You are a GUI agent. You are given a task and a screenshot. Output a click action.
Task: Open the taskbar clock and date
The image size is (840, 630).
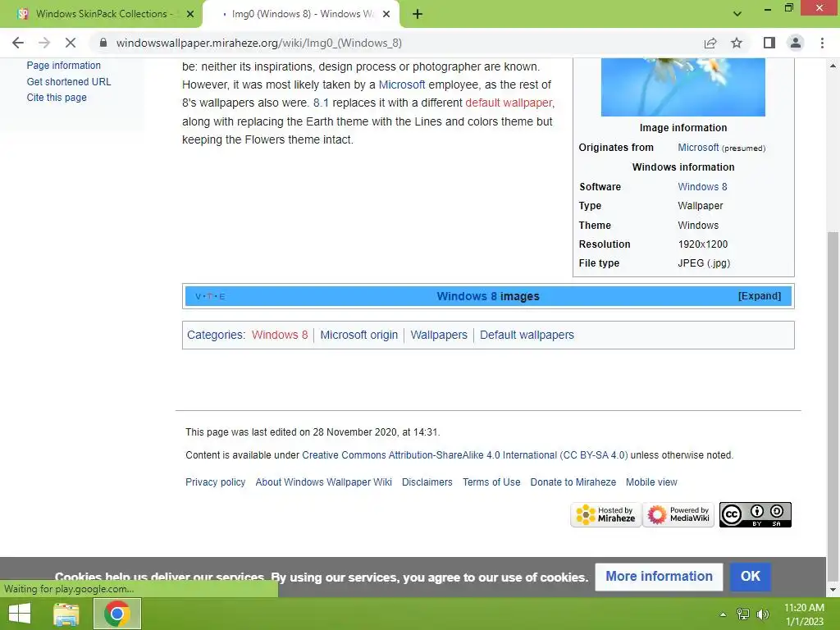pos(804,614)
